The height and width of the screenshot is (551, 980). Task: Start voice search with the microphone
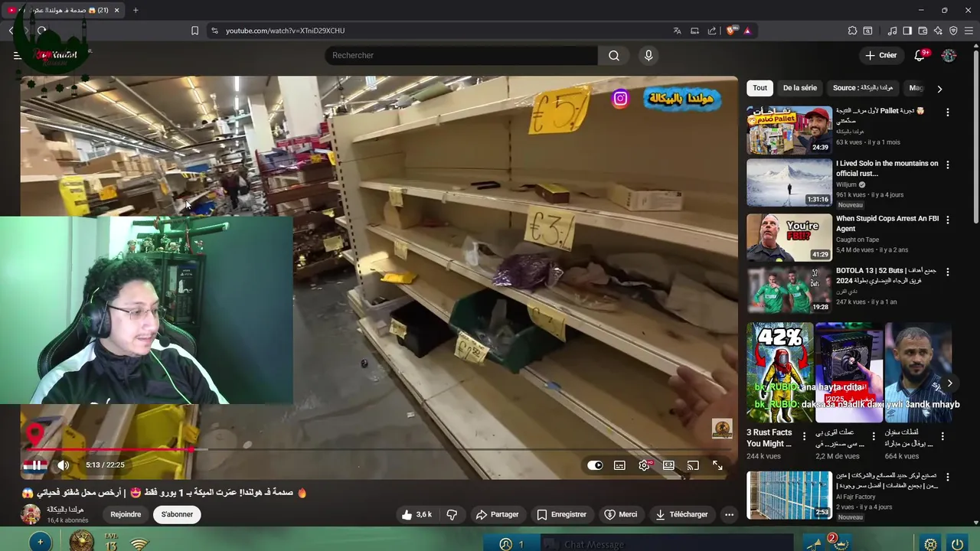(648, 55)
